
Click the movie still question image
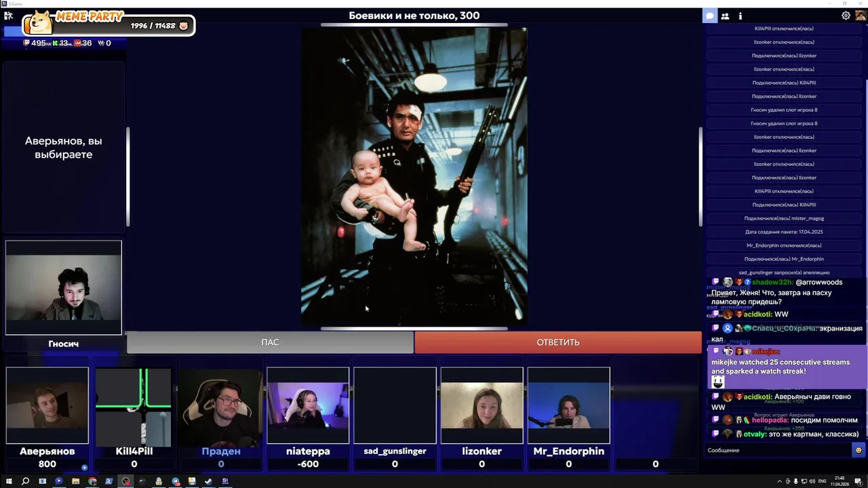414,176
